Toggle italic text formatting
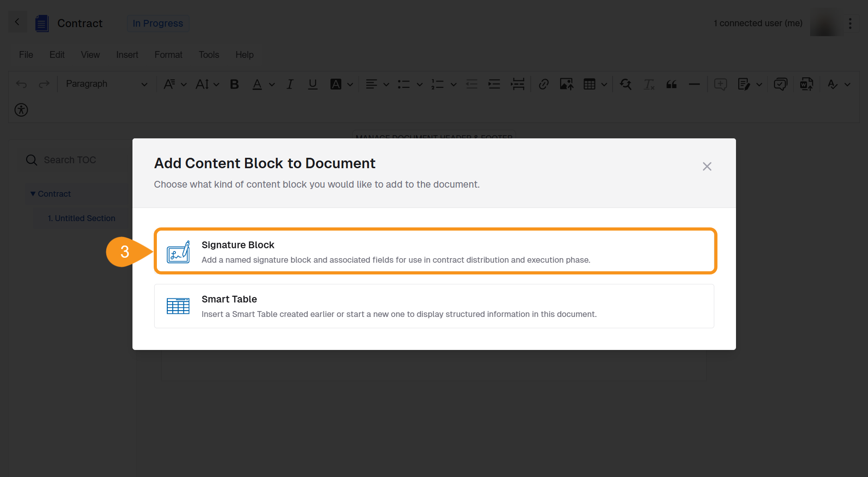 (290, 84)
